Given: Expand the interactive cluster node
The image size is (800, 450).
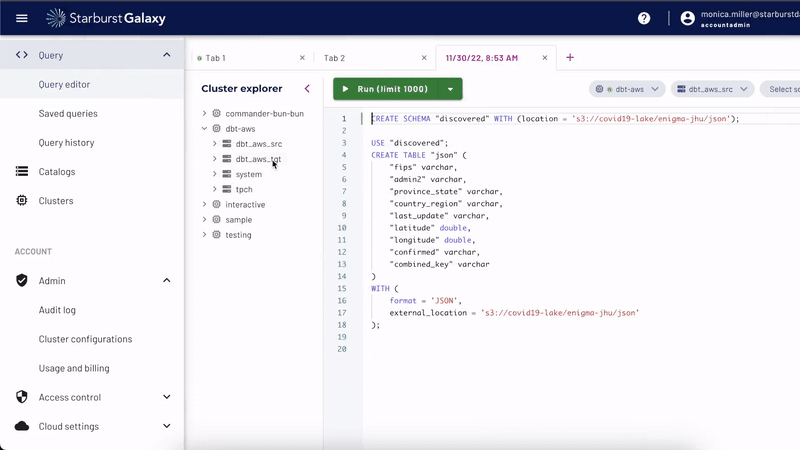Looking at the screenshot, I should coord(204,204).
